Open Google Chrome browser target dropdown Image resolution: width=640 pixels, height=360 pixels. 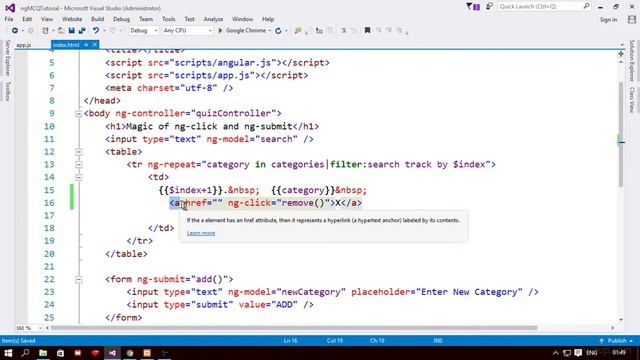[270, 31]
